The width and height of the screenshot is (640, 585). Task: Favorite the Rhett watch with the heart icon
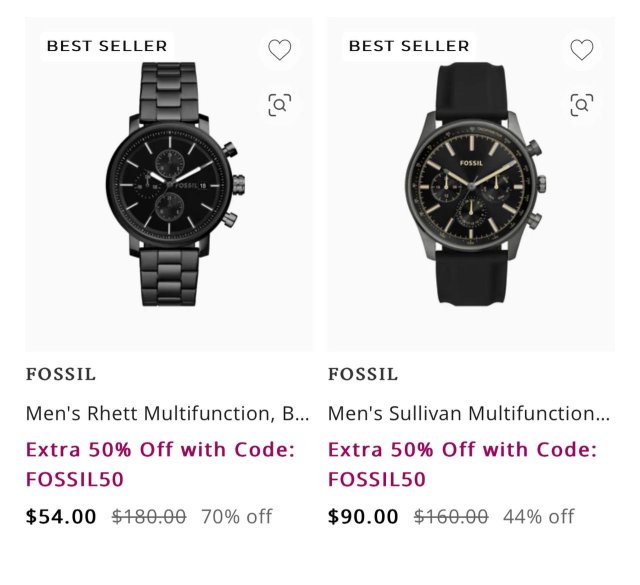coord(280,49)
